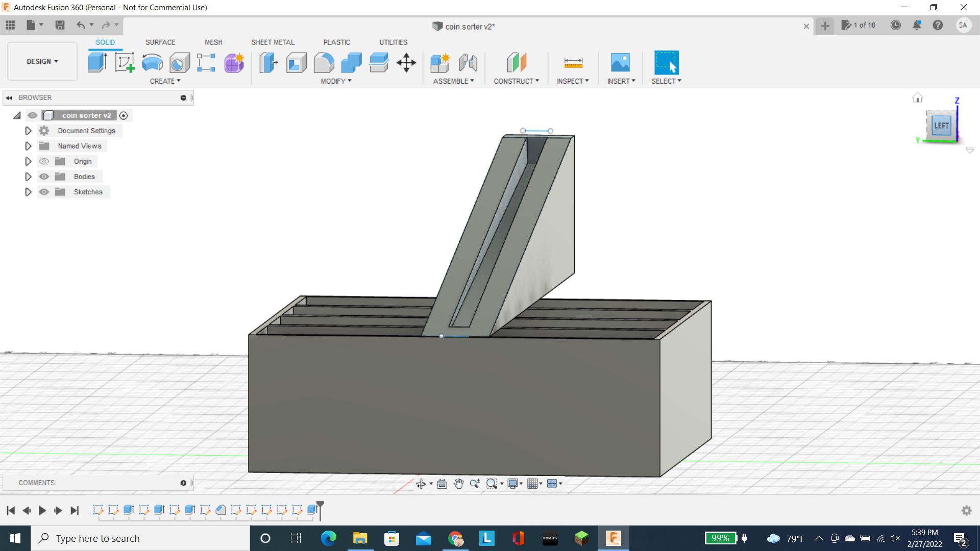Play the design history timeline

coord(42,510)
